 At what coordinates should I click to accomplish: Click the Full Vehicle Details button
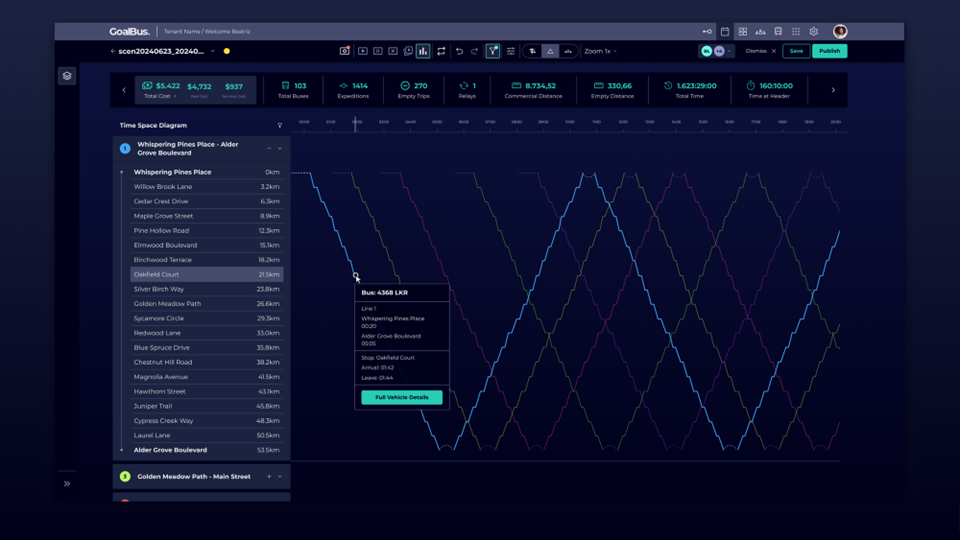coord(402,397)
